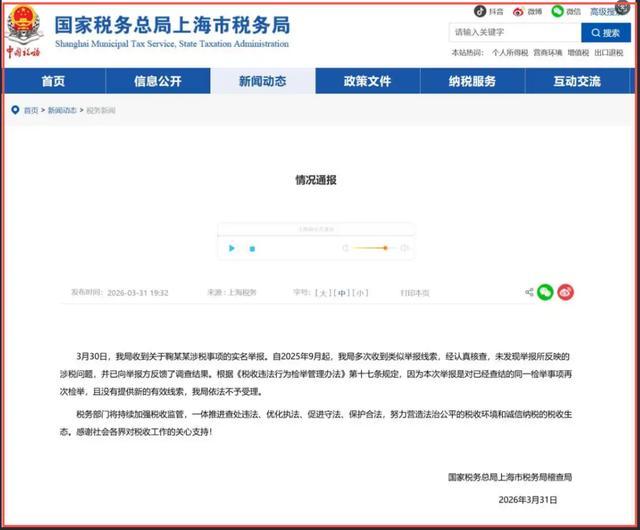Click the article title 情况通报
This screenshot has height=530, width=640.
316,180
